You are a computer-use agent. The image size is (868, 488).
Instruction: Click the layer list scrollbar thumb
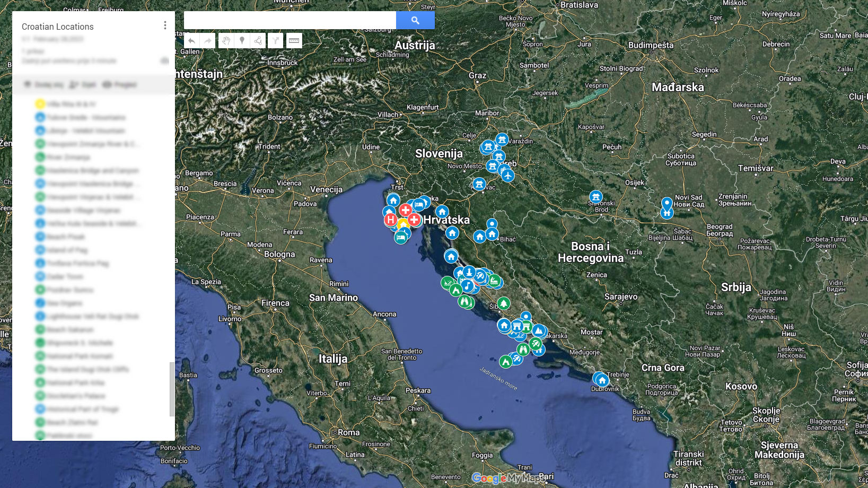click(x=171, y=389)
